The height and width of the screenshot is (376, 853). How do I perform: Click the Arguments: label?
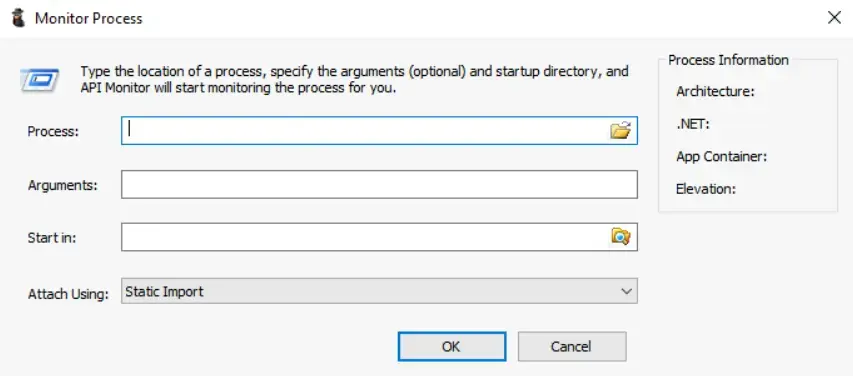click(x=63, y=185)
